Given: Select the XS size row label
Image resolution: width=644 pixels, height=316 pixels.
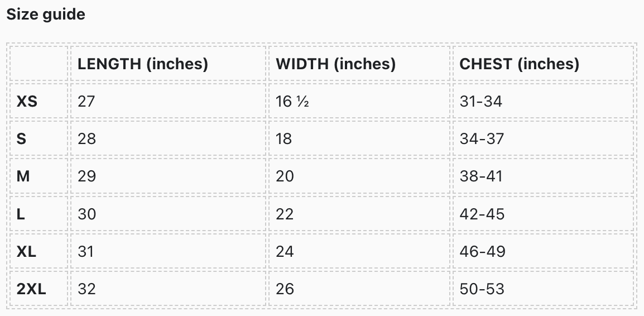Looking at the screenshot, I should (x=27, y=102).
